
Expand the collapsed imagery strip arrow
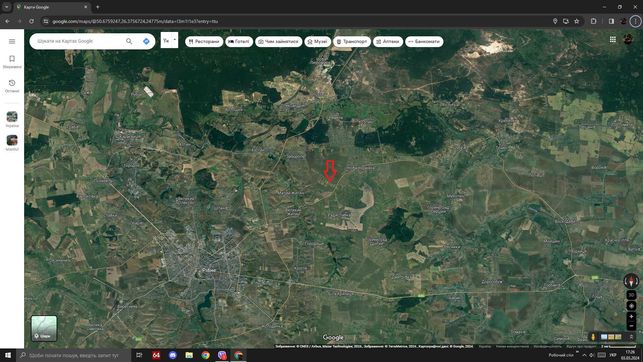pyautogui.click(x=631, y=337)
